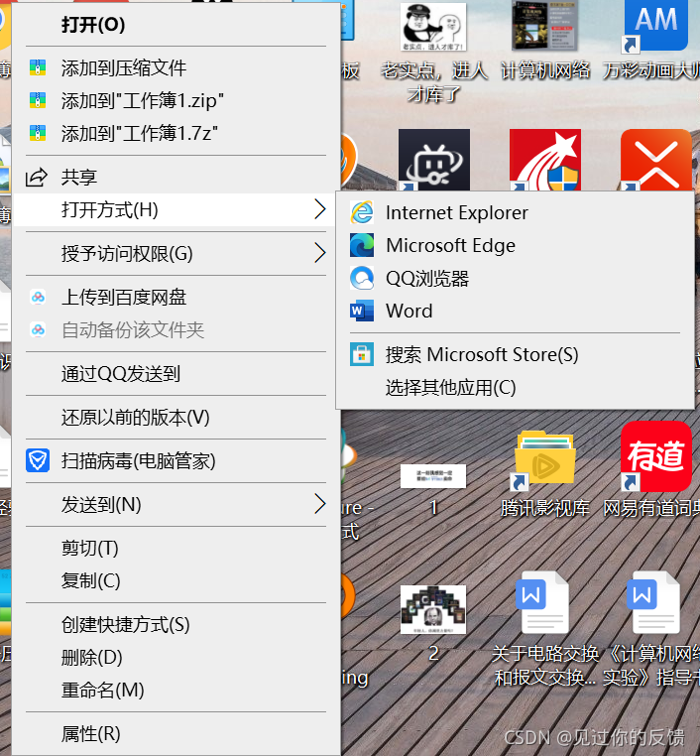The image size is (700, 756).
Task: Click the Microsoft Store bag icon
Action: (x=362, y=355)
